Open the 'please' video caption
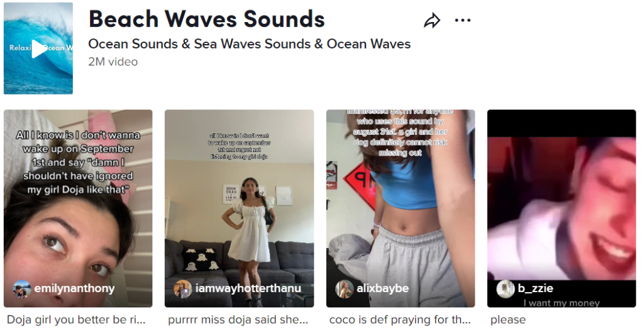 508,321
